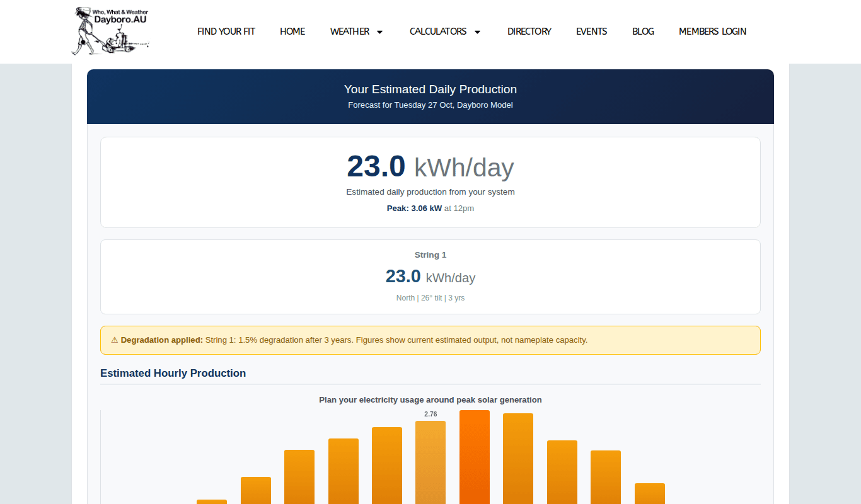The width and height of the screenshot is (861, 504).
Task: Click the chart bar labeled 2.76
Action: 430,462
